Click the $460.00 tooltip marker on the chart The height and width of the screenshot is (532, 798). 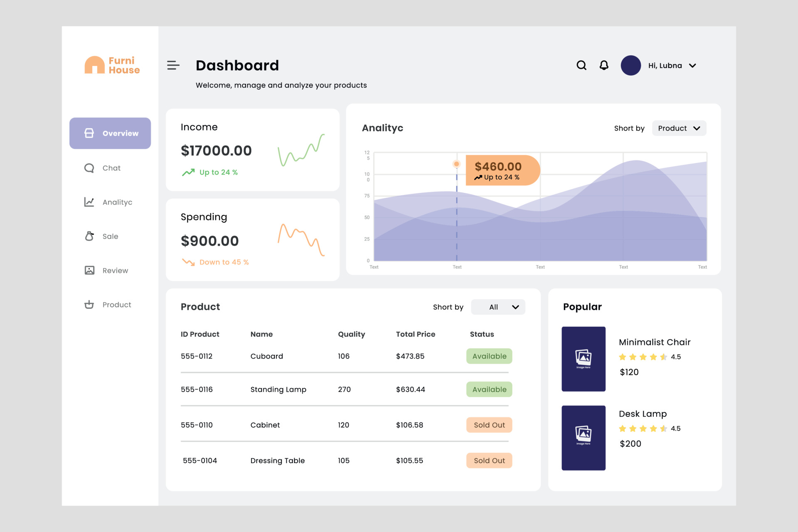pos(456,164)
